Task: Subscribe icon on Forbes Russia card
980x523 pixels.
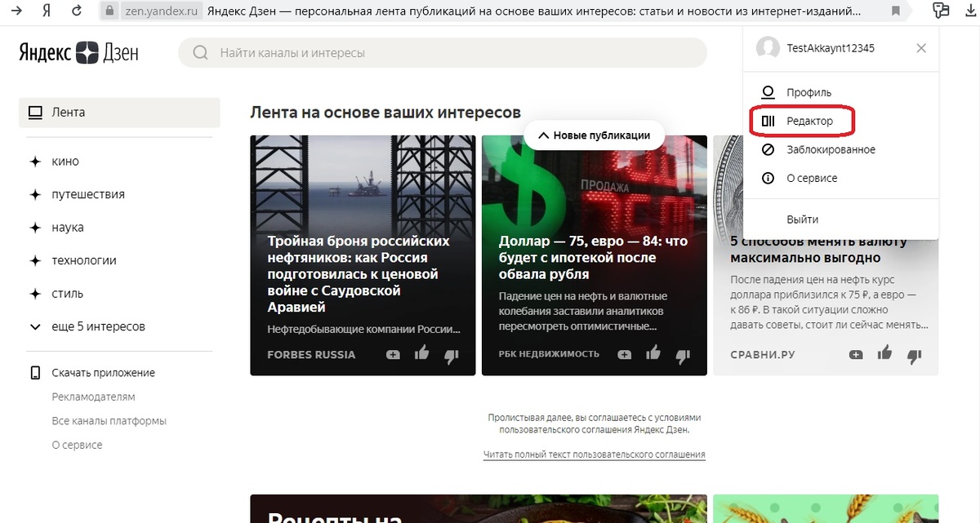Action: 393,355
